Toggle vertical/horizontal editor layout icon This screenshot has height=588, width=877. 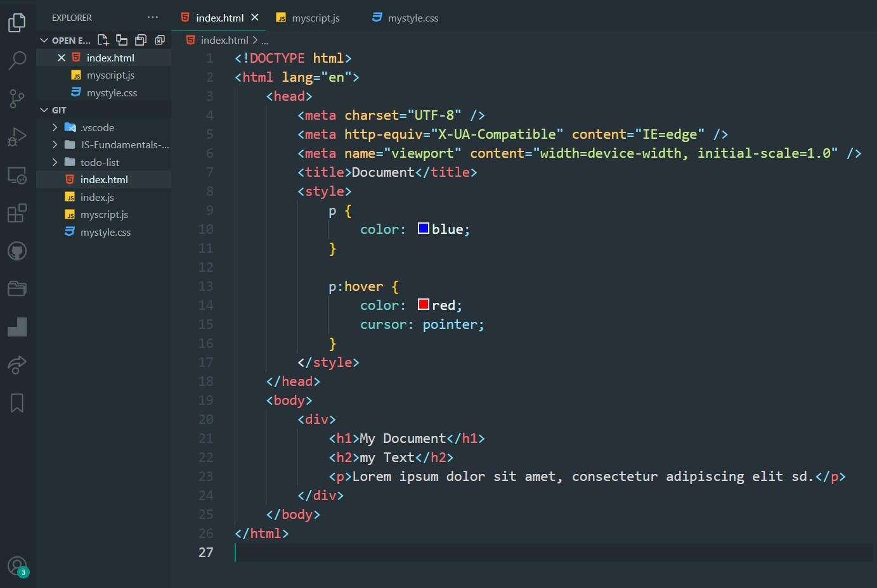click(x=122, y=40)
